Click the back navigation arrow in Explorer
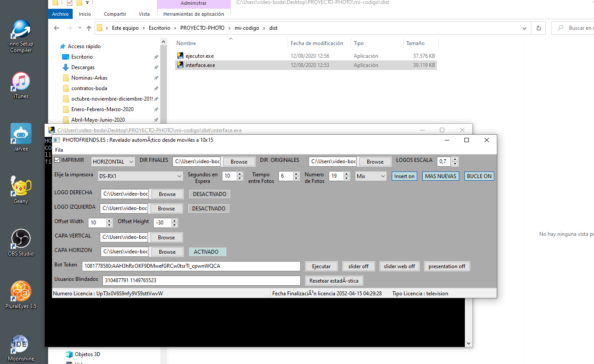 coord(56,28)
